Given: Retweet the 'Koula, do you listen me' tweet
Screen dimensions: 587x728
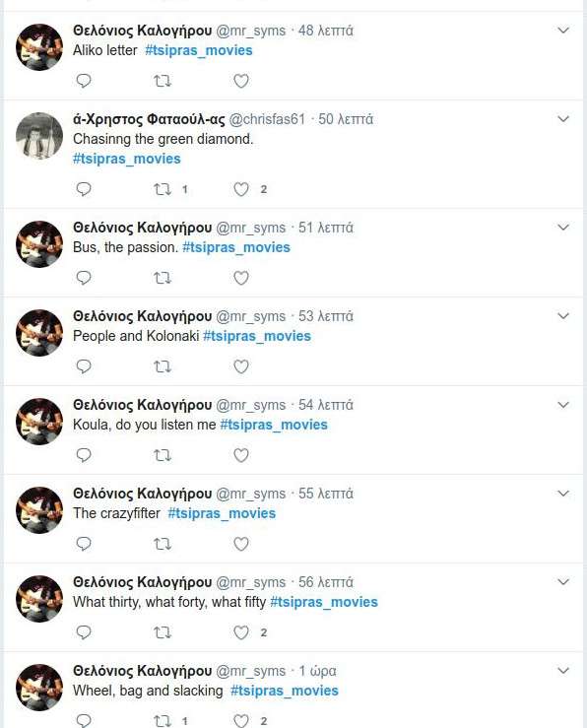Looking at the screenshot, I should click(x=163, y=455).
